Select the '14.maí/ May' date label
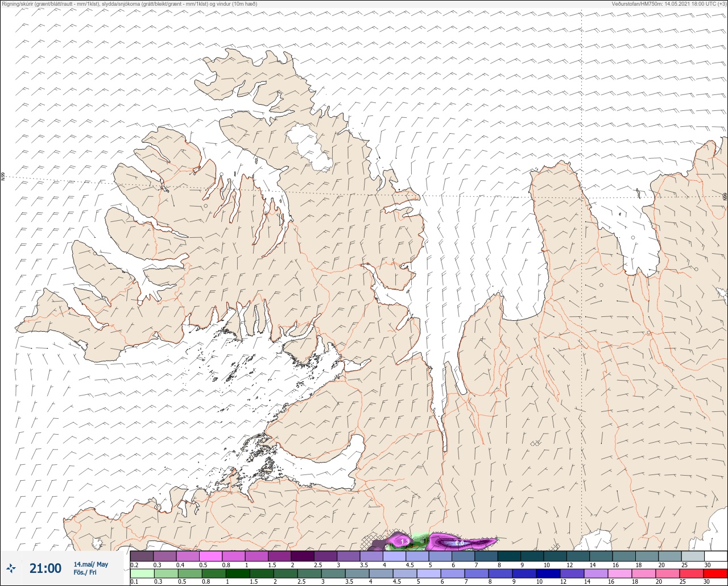This screenshot has width=728, height=586. tap(90, 564)
